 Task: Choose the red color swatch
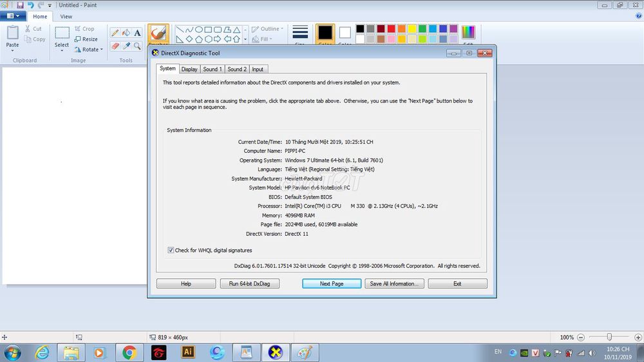click(391, 29)
